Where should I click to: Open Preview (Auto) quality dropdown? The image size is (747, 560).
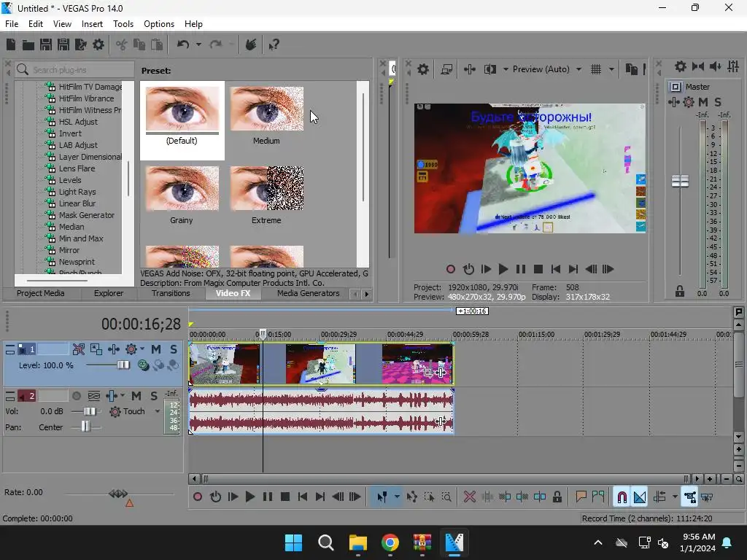point(578,69)
